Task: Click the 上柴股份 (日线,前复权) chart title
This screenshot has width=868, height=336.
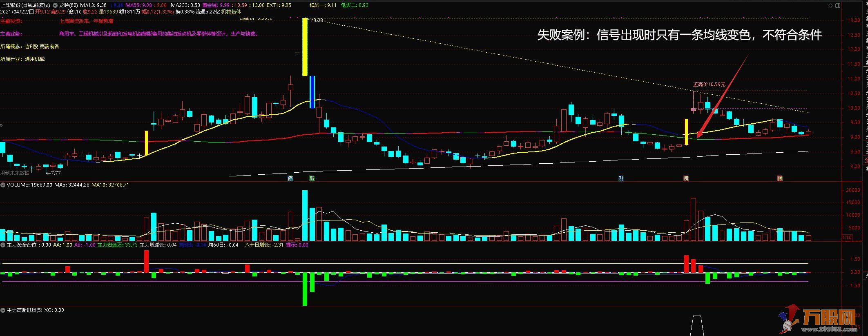Action: coord(26,5)
